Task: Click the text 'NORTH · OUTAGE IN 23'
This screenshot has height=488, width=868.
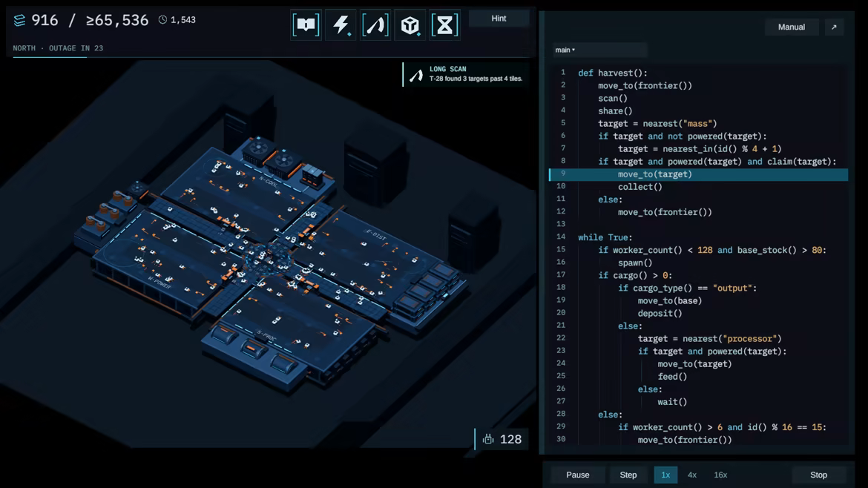Action: [x=58, y=48]
